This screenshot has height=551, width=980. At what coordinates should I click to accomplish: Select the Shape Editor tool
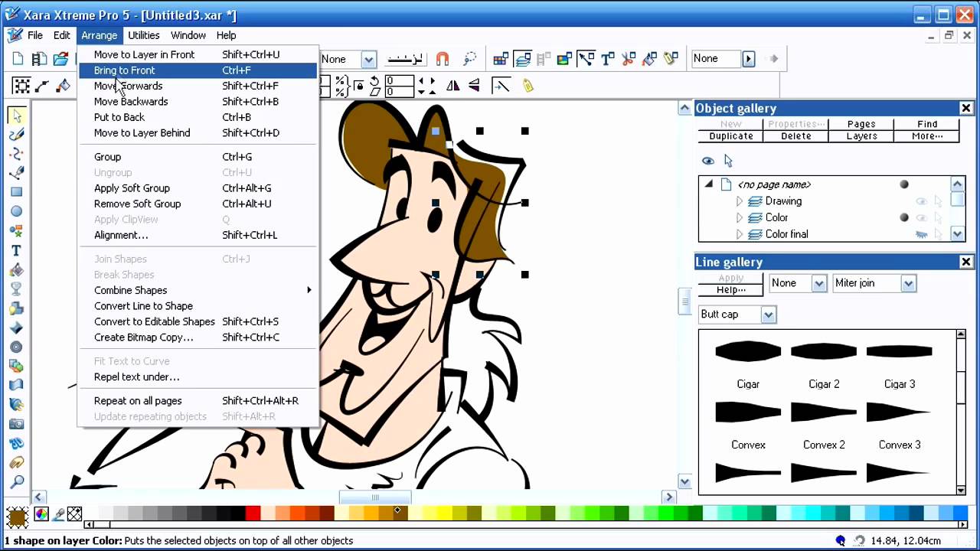pyautogui.click(x=16, y=154)
